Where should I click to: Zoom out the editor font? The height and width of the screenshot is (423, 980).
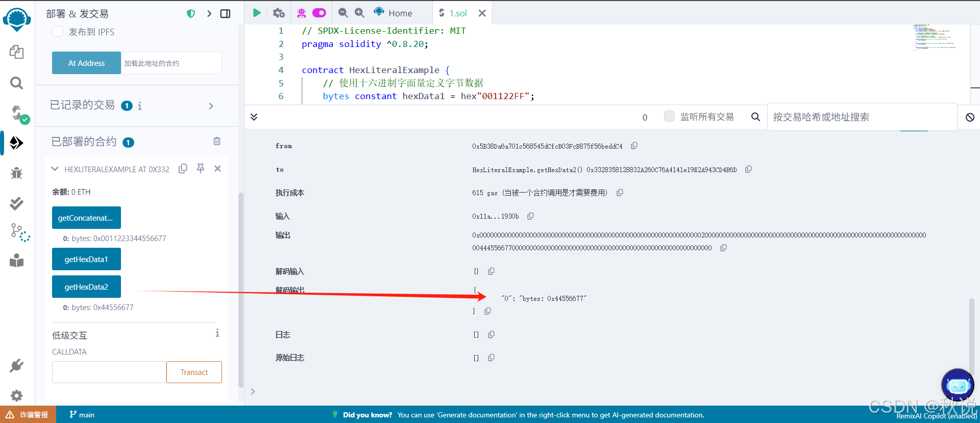pyautogui.click(x=343, y=13)
